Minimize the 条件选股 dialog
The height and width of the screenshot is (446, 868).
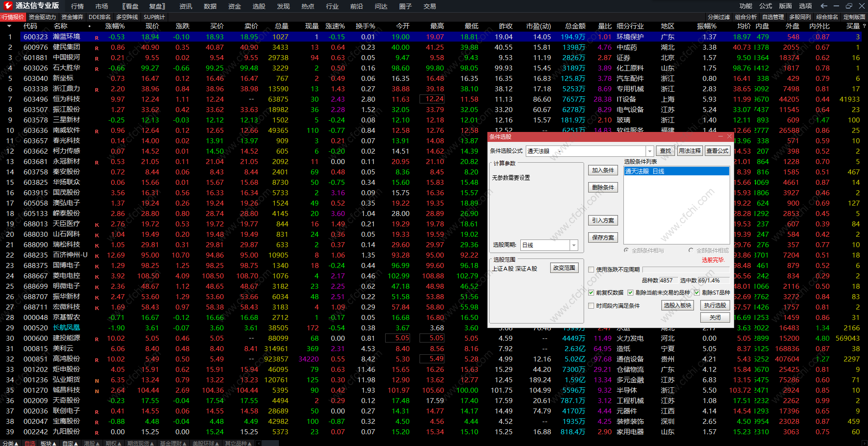click(721, 136)
